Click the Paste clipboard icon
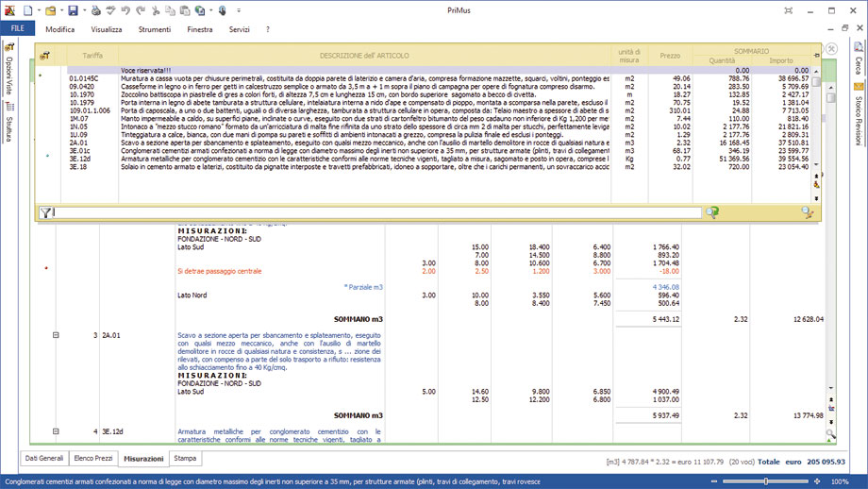 click(x=185, y=10)
